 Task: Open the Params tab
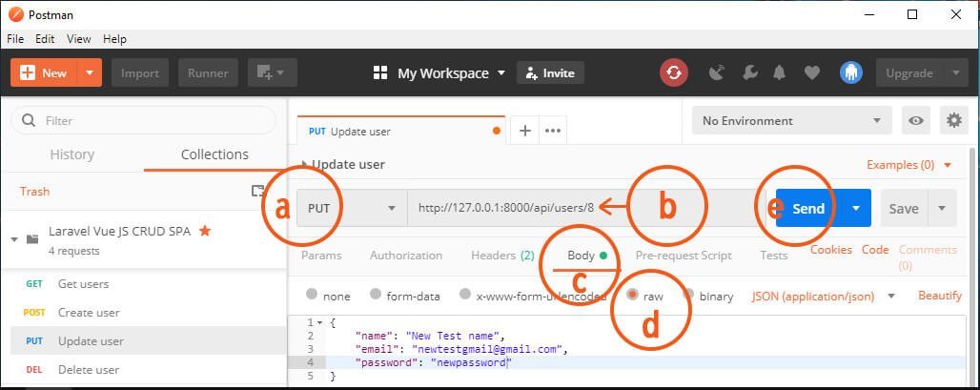coord(321,255)
